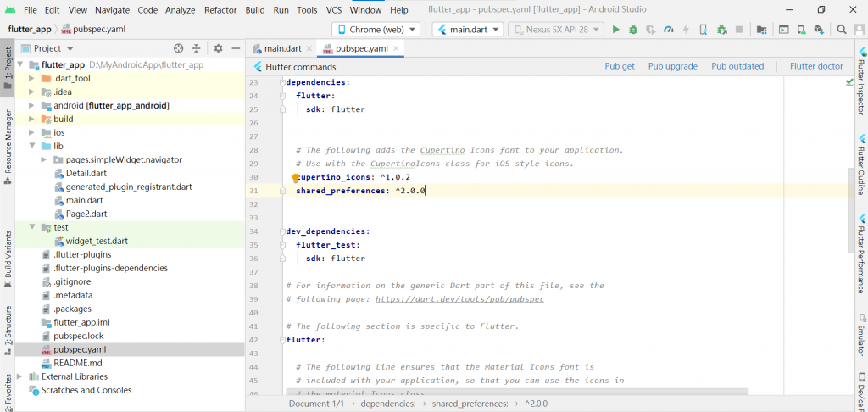Run with coverage icon in toolbar

[651, 30]
